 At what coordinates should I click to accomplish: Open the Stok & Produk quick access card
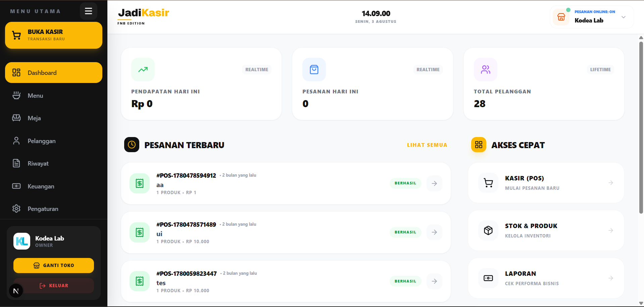(546, 230)
